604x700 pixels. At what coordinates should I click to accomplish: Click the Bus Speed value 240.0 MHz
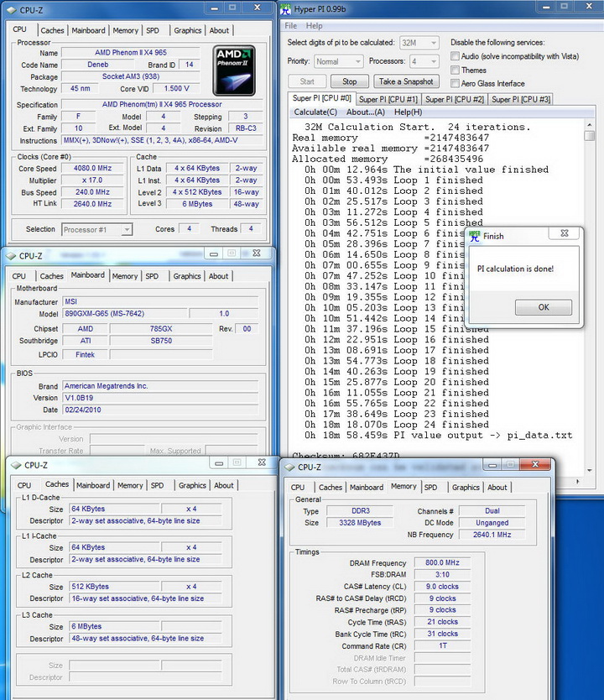point(92,192)
